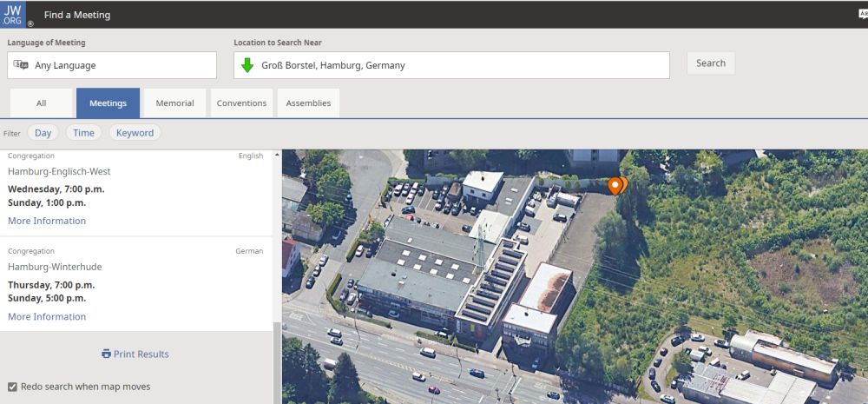Screen dimensions: 868x404
Task: Switch to the All tab
Action: (41, 103)
